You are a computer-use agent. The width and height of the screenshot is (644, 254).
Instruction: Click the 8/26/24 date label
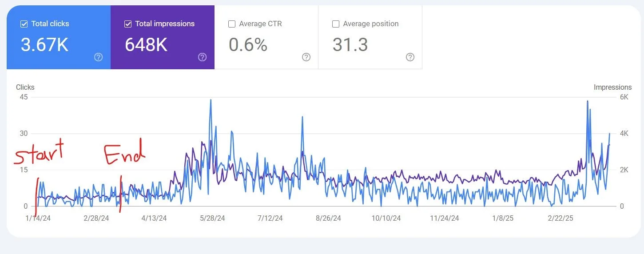[328, 218]
